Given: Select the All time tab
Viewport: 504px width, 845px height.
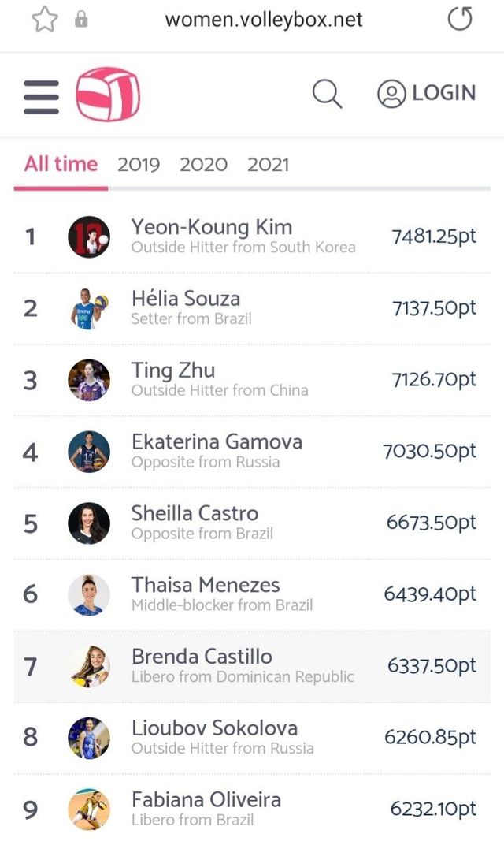Looking at the screenshot, I should 61,164.
